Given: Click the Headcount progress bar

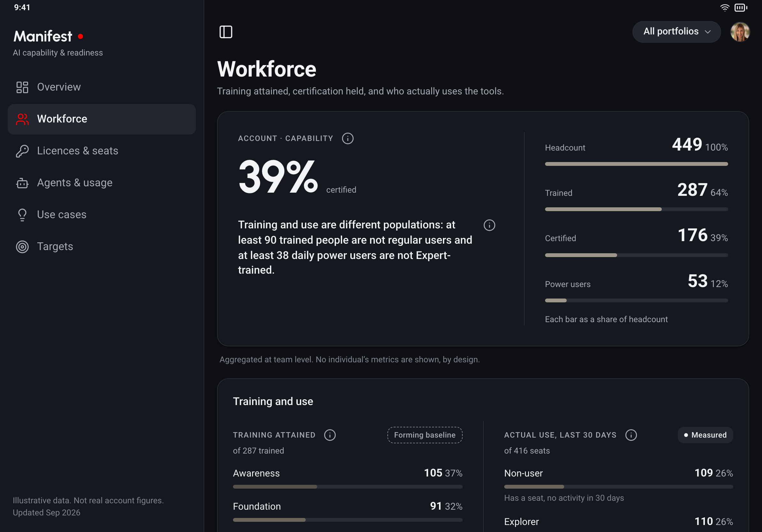Looking at the screenshot, I should coord(636,164).
